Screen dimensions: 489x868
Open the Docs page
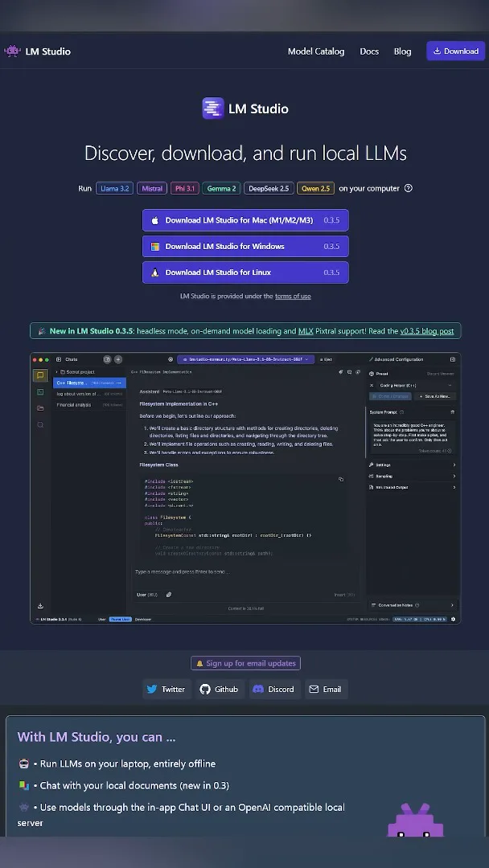click(x=369, y=51)
